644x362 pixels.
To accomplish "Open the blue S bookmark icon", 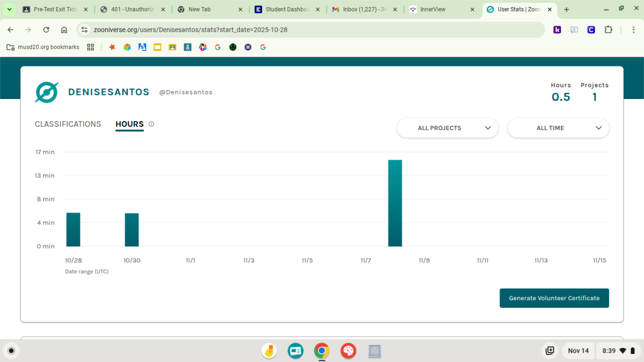I will coord(142,47).
